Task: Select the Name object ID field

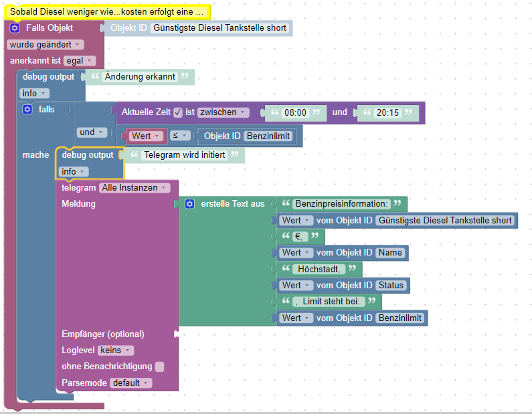Action: (x=390, y=253)
